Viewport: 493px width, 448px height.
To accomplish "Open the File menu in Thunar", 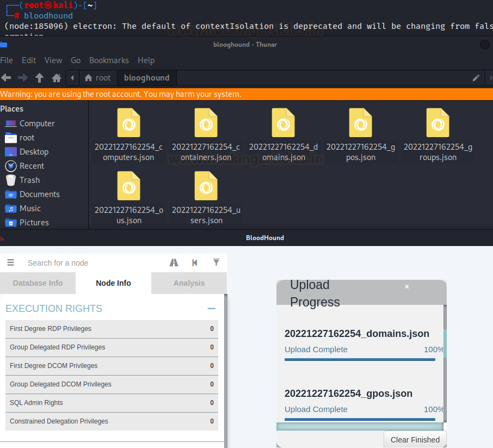I will (x=7, y=60).
